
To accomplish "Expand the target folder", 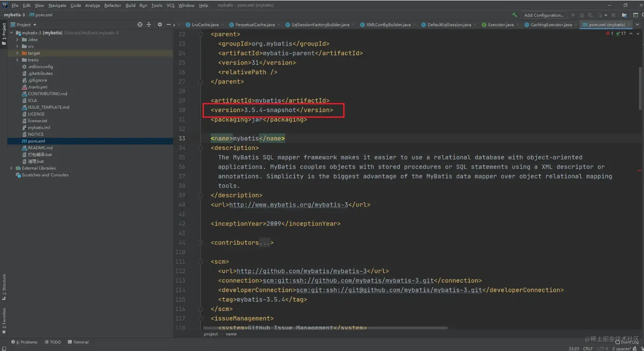I will 17,53.
